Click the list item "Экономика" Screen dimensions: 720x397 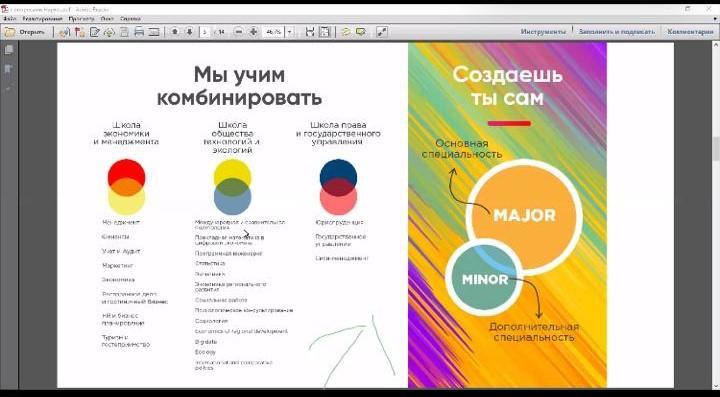(x=118, y=280)
